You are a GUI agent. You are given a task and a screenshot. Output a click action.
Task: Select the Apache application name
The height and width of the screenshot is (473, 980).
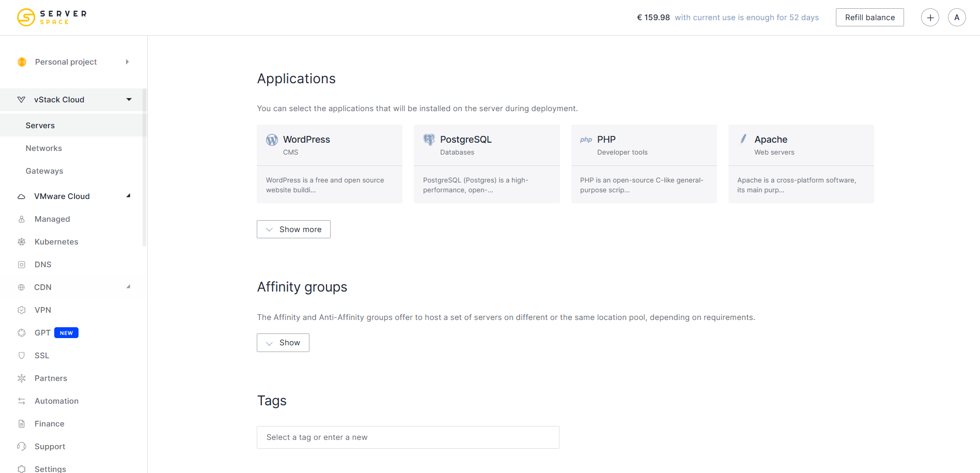pos(771,140)
